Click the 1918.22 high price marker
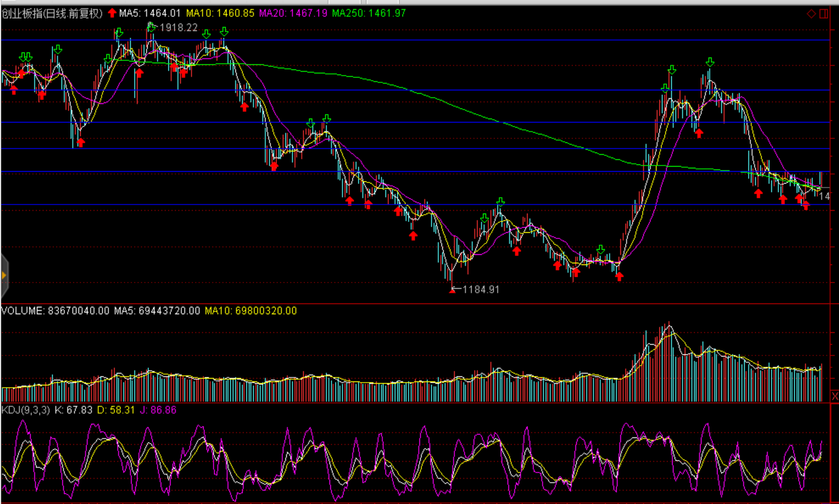Viewport: 839px width, 504px height. tap(179, 28)
